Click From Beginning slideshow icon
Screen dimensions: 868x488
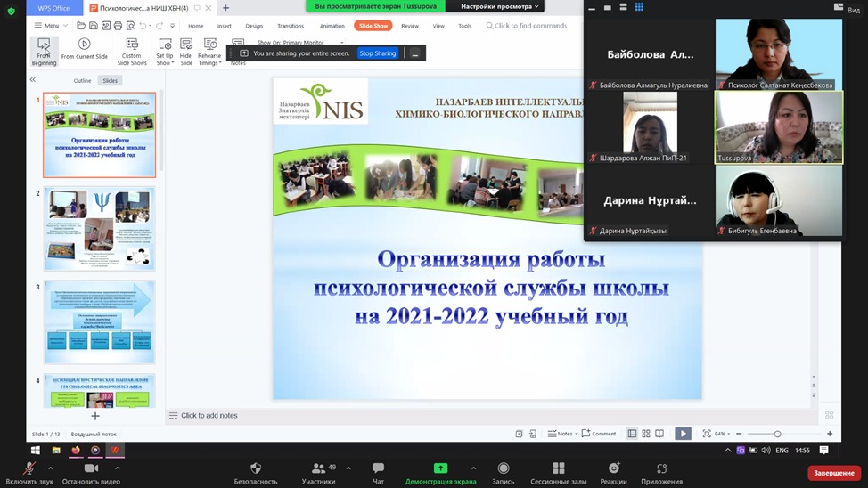tap(44, 45)
